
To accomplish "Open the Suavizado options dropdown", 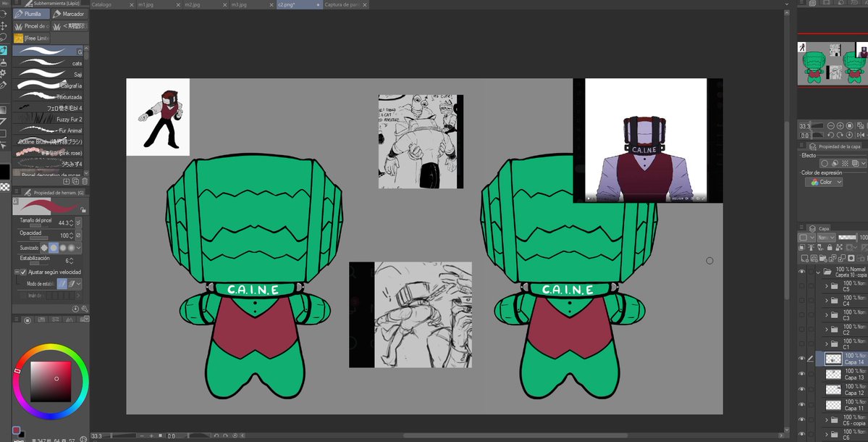I will click(79, 248).
